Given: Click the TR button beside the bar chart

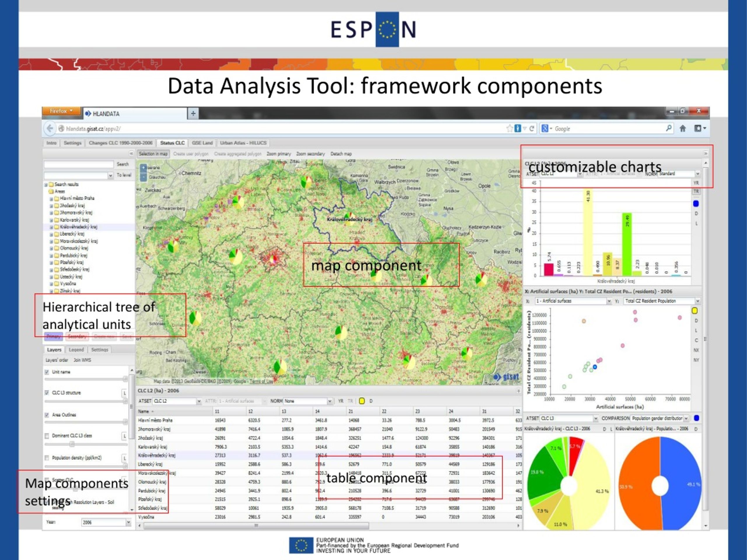Looking at the screenshot, I should 696,191.
